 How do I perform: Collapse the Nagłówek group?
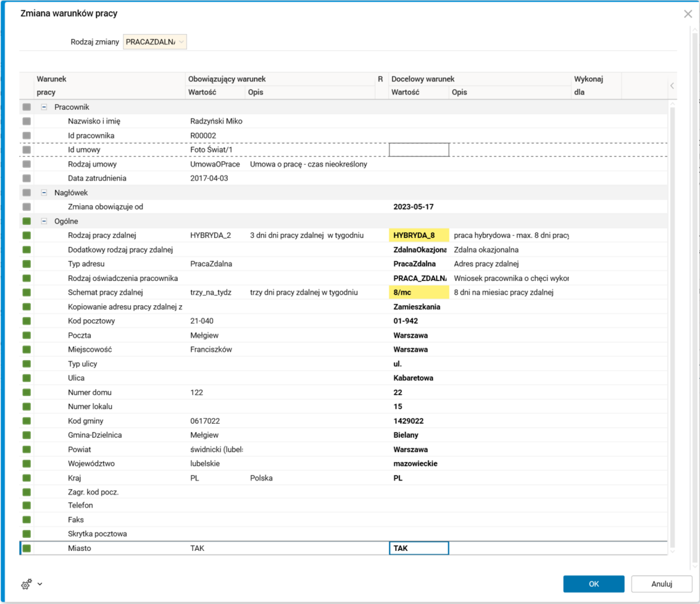[44, 193]
